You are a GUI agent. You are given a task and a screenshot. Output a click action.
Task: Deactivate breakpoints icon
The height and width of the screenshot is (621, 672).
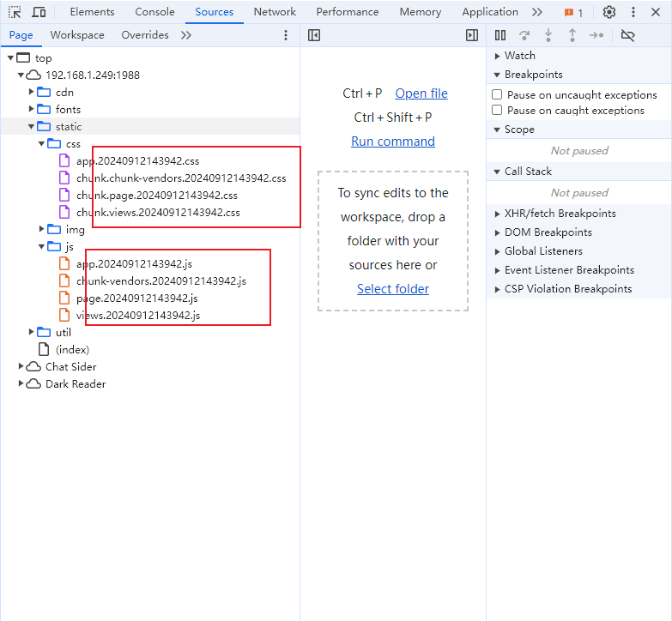coord(627,35)
